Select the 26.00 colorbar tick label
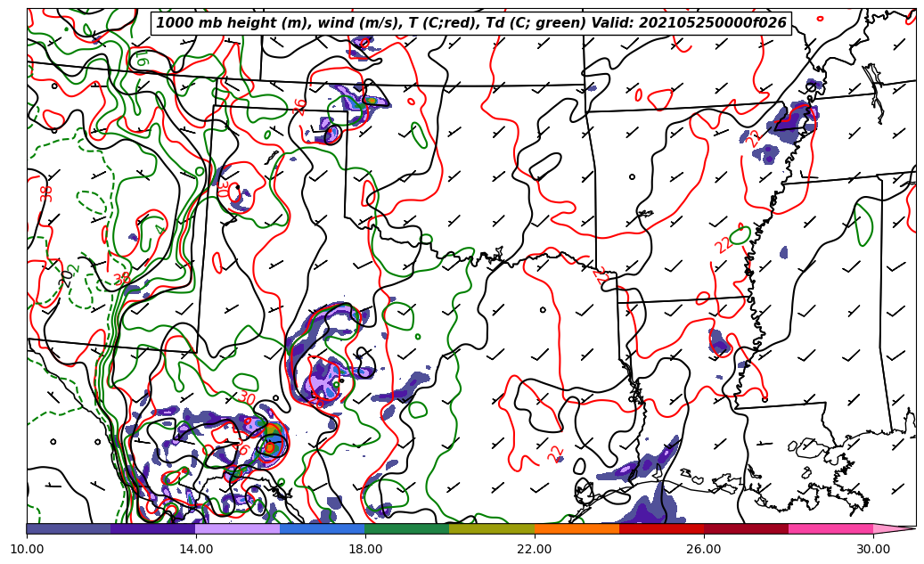 pos(704,549)
